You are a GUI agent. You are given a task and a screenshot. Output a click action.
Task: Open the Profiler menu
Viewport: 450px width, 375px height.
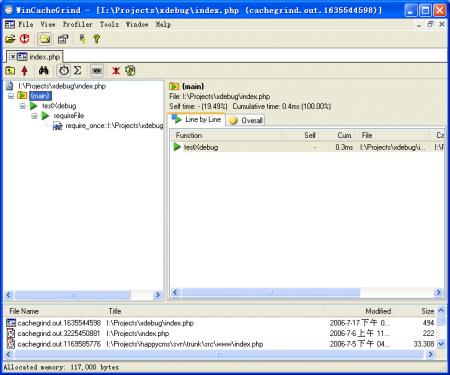[x=78, y=24]
